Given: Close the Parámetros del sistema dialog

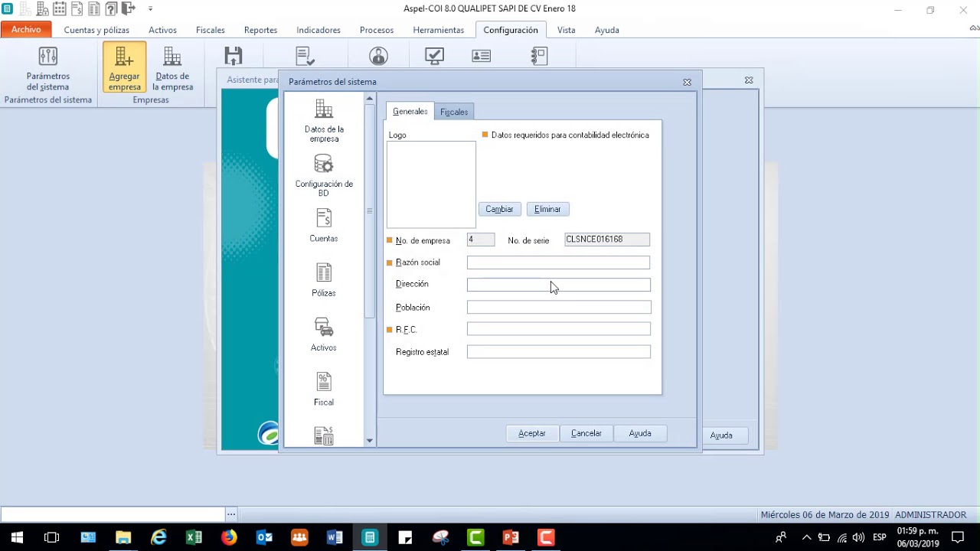Looking at the screenshot, I should point(687,82).
